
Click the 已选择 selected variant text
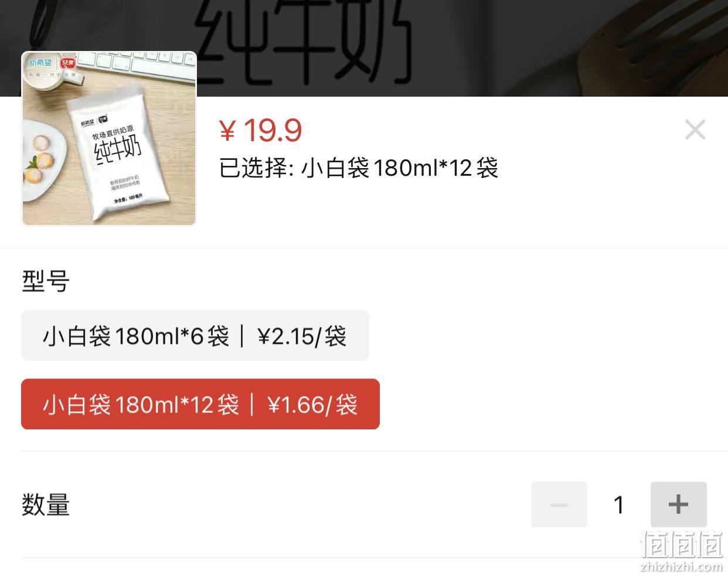click(359, 168)
